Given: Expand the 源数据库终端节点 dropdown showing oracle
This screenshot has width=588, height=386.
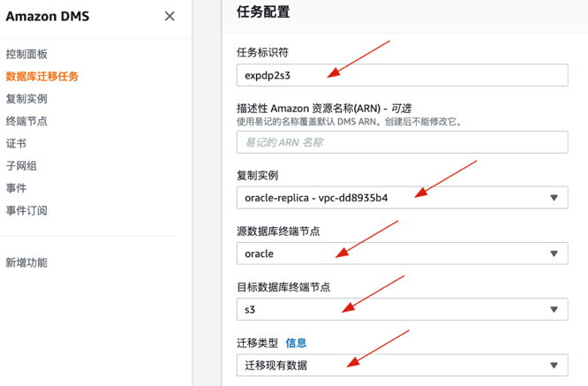Looking at the screenshot, I should (x=402, y=254).
